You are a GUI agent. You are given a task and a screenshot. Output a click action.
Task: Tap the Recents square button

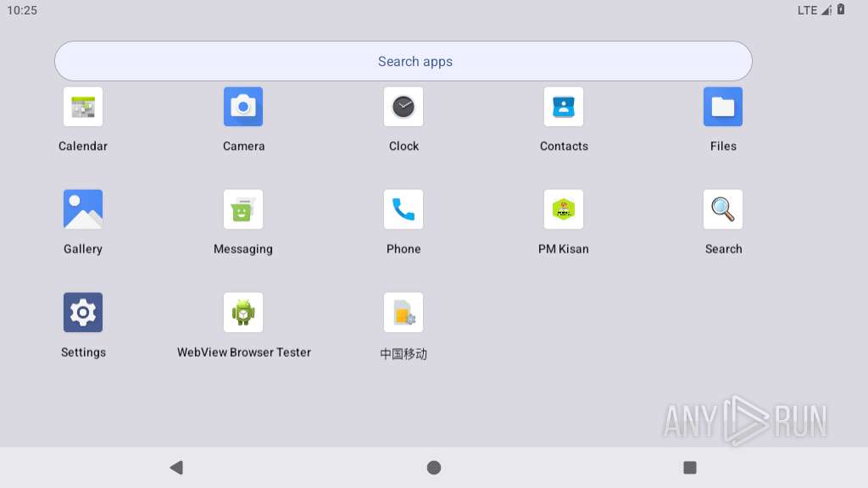[690, 468]
